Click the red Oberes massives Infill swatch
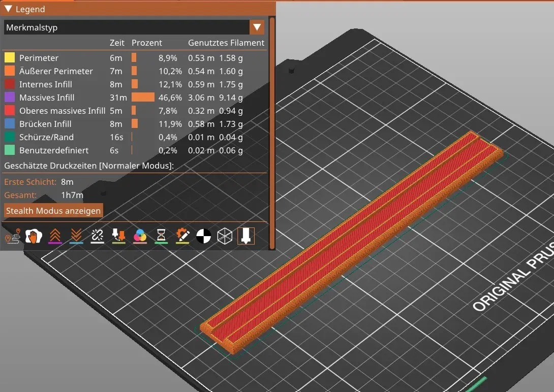The height and width of the screenshot is (392, 554). (10, 110)
